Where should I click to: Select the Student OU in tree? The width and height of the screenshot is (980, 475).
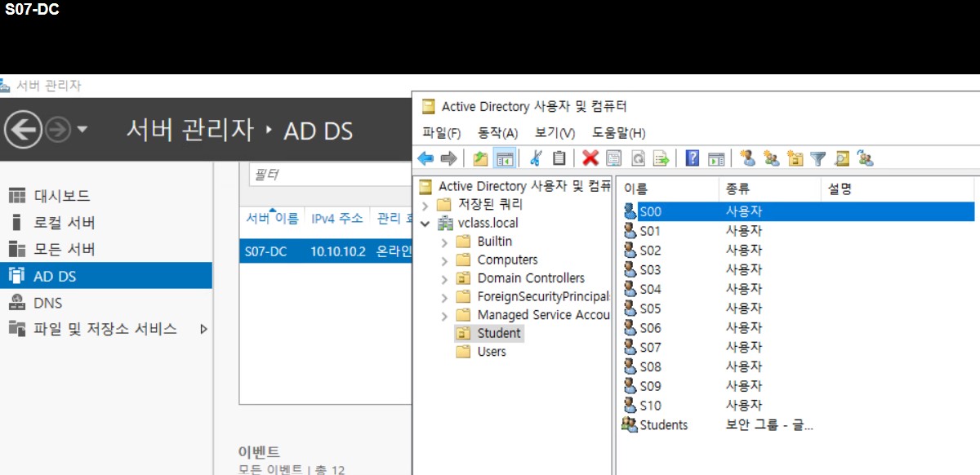coord(498,333)
